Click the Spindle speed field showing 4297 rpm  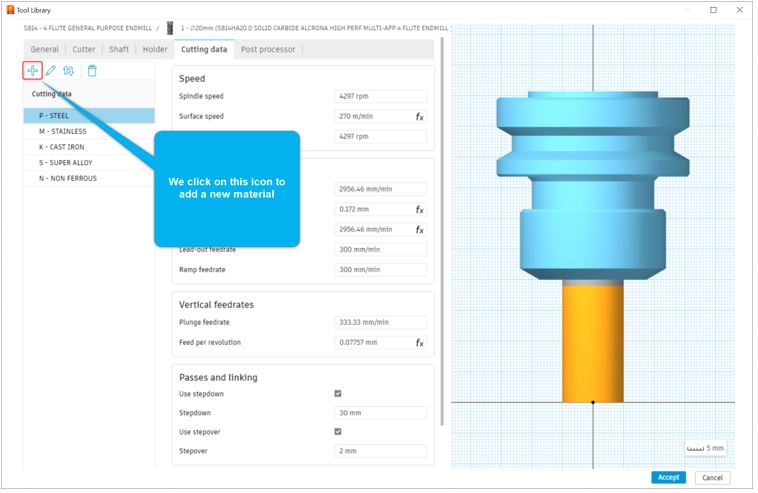pos(380,96)
